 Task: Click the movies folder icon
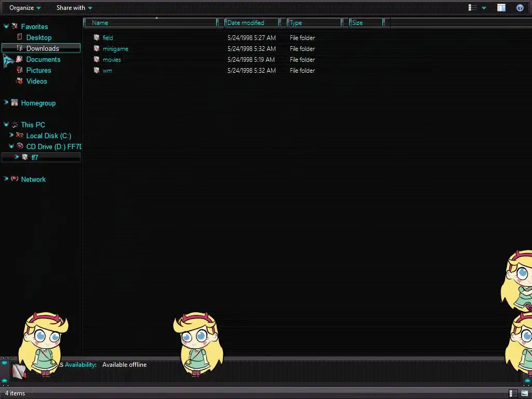coord(97,59)
